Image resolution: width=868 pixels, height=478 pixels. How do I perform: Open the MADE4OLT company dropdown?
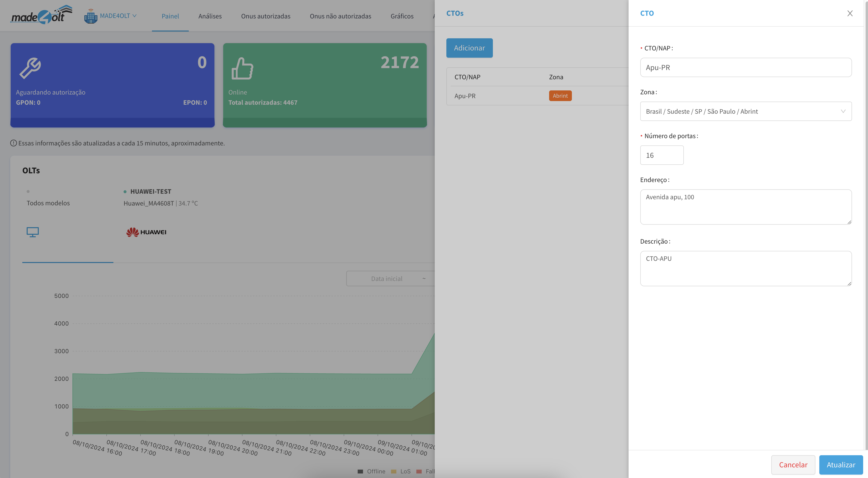(x=118, y=16)
